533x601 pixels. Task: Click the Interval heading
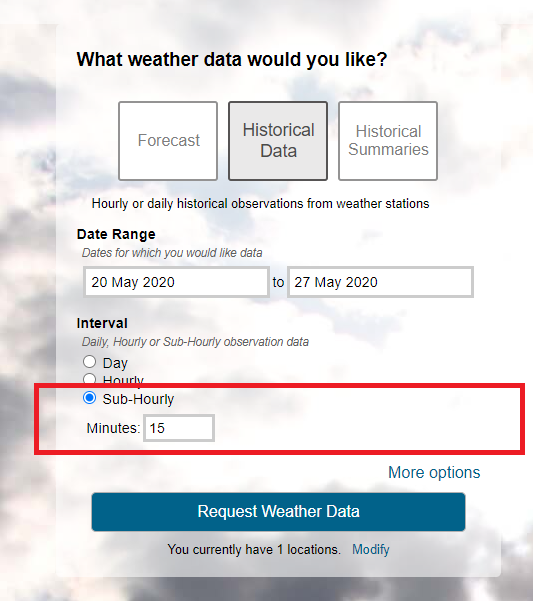coord(102,323)
